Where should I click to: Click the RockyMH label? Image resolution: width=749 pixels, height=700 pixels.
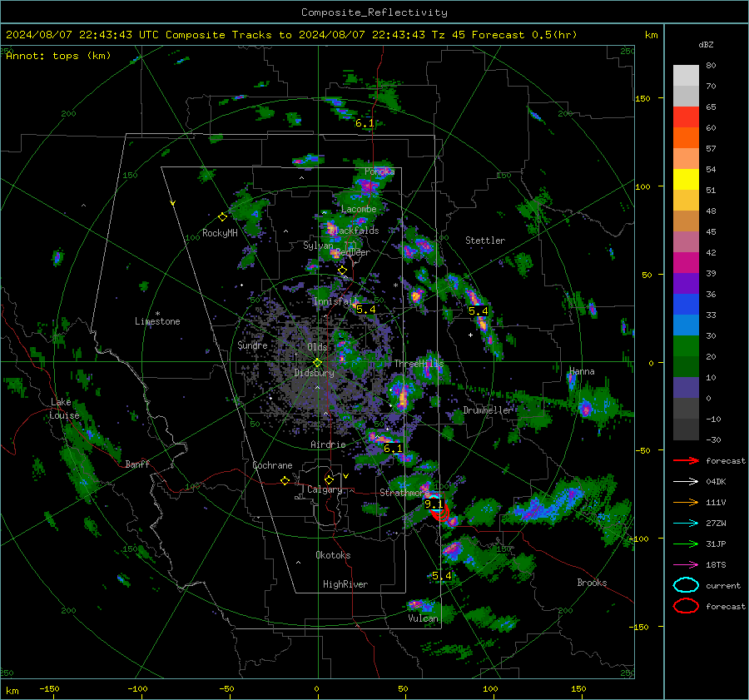click(220, 233)
